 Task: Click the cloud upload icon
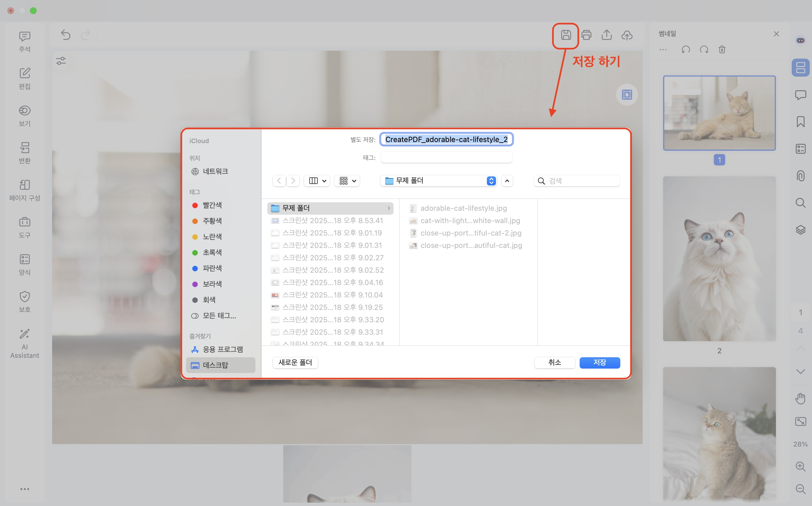tap(627, 35)
